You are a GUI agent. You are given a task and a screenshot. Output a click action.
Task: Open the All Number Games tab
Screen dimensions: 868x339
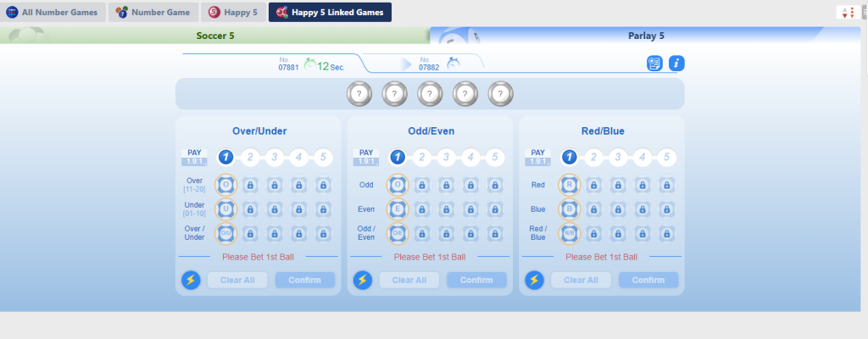(53, 12)
